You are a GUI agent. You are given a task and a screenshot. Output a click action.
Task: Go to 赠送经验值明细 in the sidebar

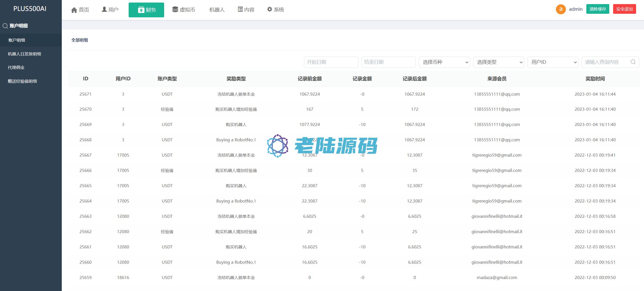pos(22,81)
